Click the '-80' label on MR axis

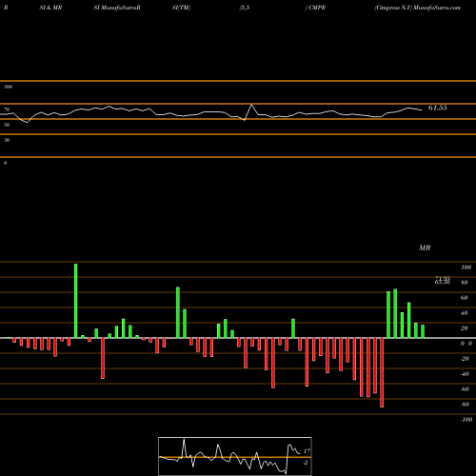(465, 405)
